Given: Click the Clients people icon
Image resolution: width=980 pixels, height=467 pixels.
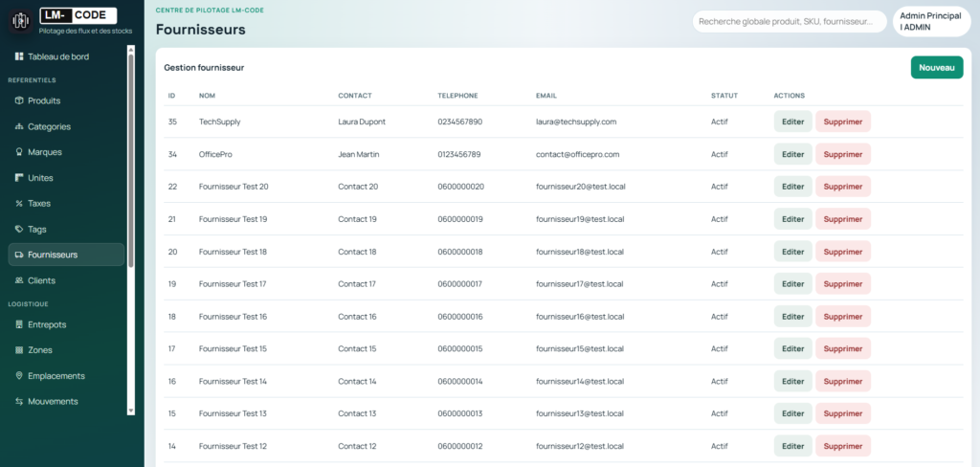Looking at the screenshot, I should pyautogui.click(x=19, y=280).
